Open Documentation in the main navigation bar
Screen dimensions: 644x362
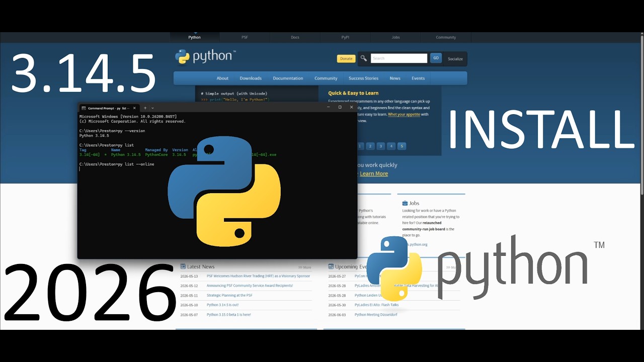pos(288,78)
